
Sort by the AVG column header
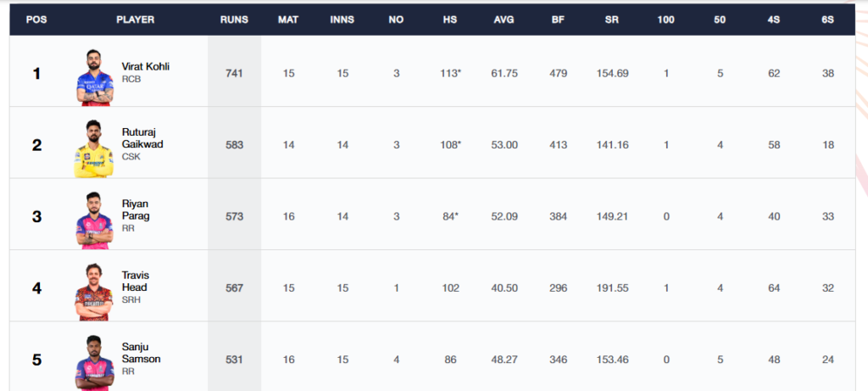504,20
